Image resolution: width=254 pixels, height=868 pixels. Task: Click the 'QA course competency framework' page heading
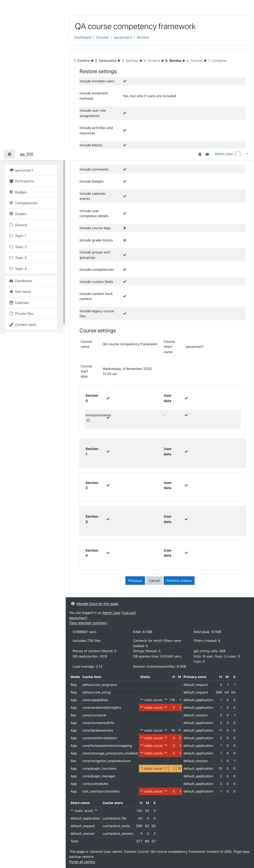135,26
